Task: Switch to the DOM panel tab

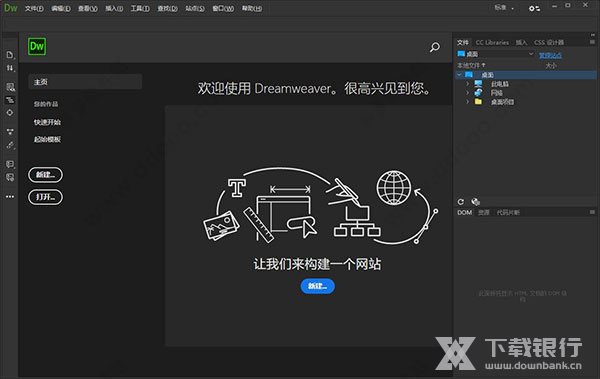Action: 464,212
